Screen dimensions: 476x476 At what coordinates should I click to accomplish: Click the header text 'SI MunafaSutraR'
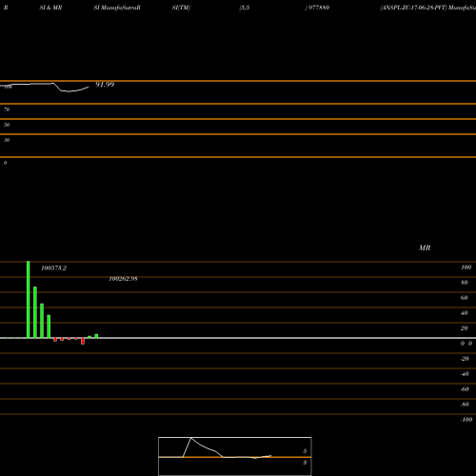(x=117, y=8)
